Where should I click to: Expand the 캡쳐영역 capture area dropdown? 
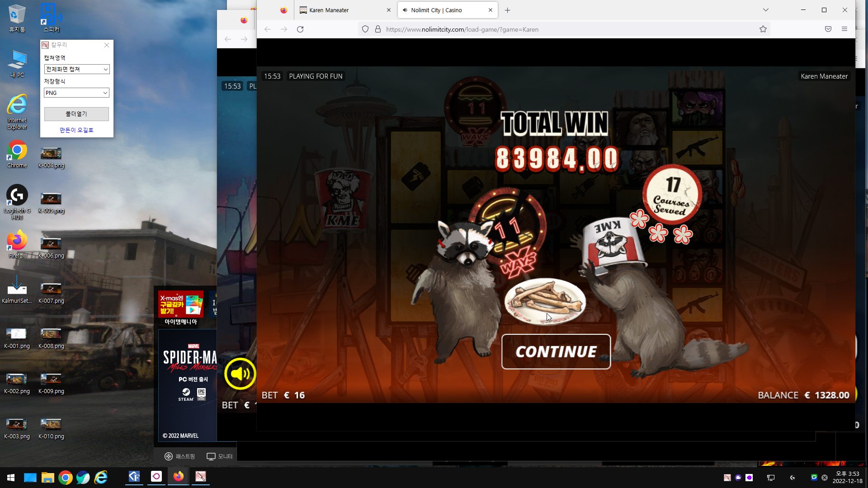(76, 69)
